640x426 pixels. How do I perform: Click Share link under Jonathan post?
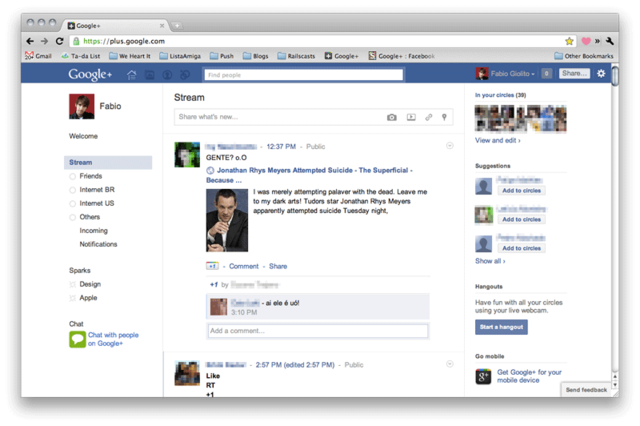click(278, 266)
